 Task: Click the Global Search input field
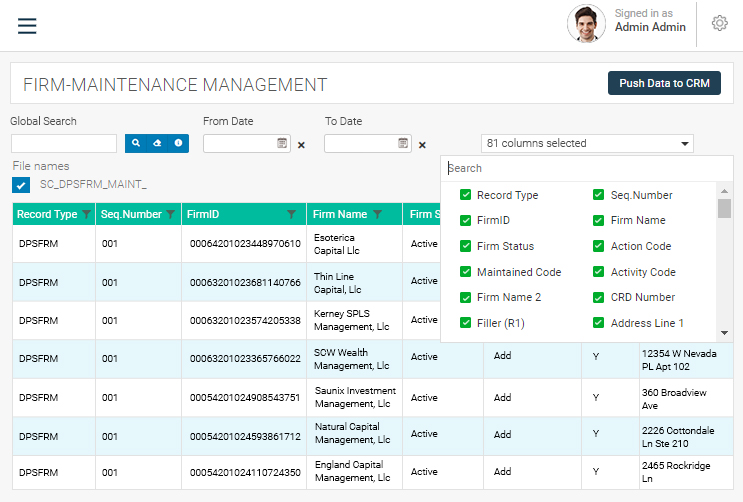click(x=64, y=143)
